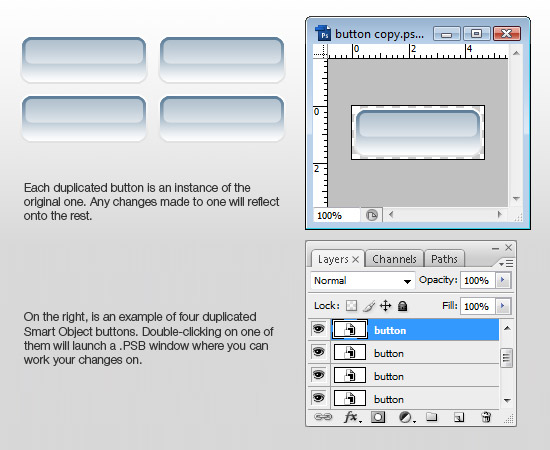
Task: Create new adjustment layer icon
Action: pyautogui.click(x=406, y=417)
